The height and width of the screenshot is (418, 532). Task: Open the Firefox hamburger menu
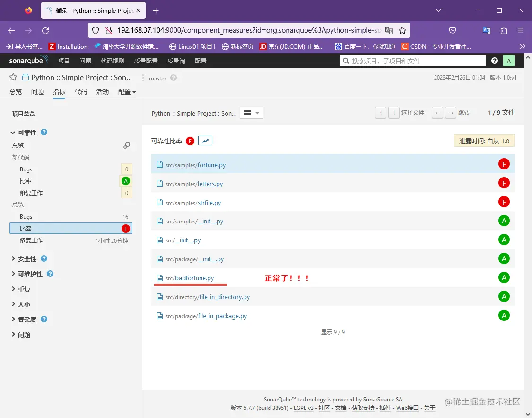point(521,31)
